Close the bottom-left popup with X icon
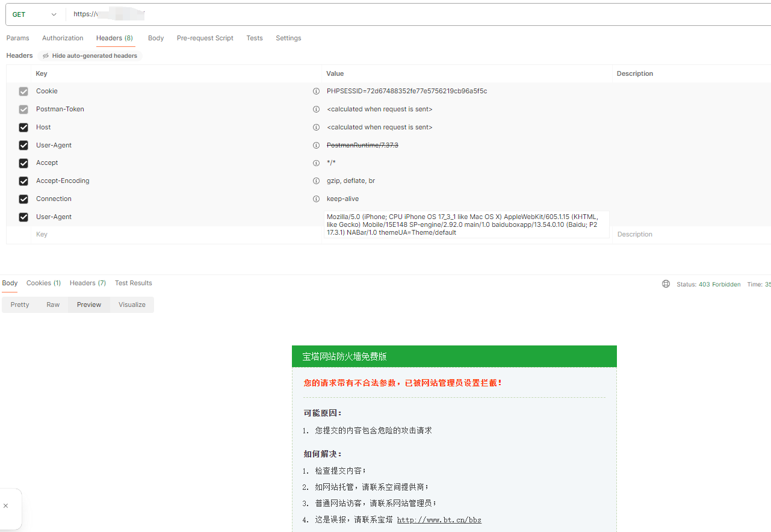The height and width of the screenshot is (532, 771). 5,506
